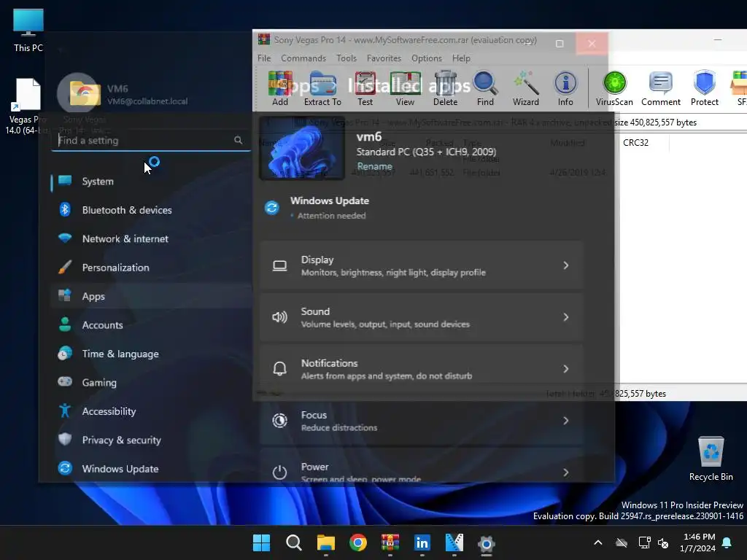This screenshot has width=747, height=560.
Task: Click the Delete trash icon in WinRAR
Action: (x=445, y=88)
